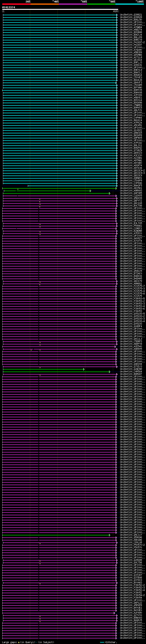Select hit label UniRef100_Q5KKV8
The width and height of the screenshot is (146, 644).
coord(131,198)
